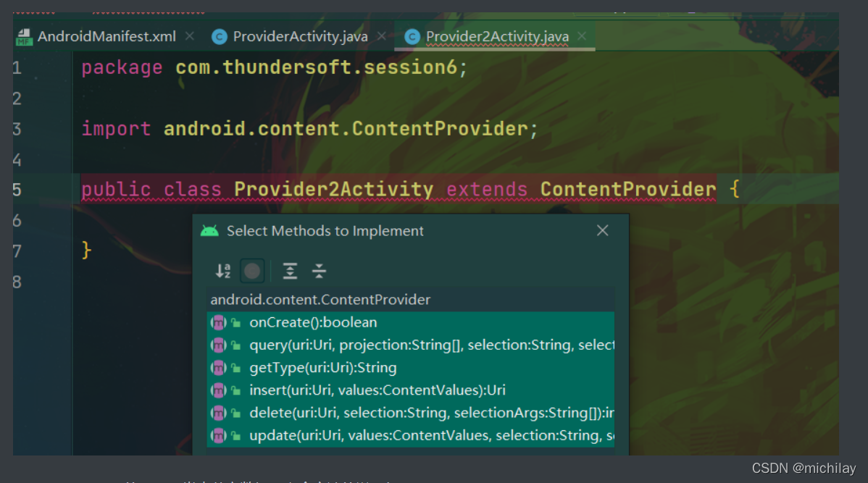
Task: Click the green access icon beside onCreate
Action: (236, 322)
